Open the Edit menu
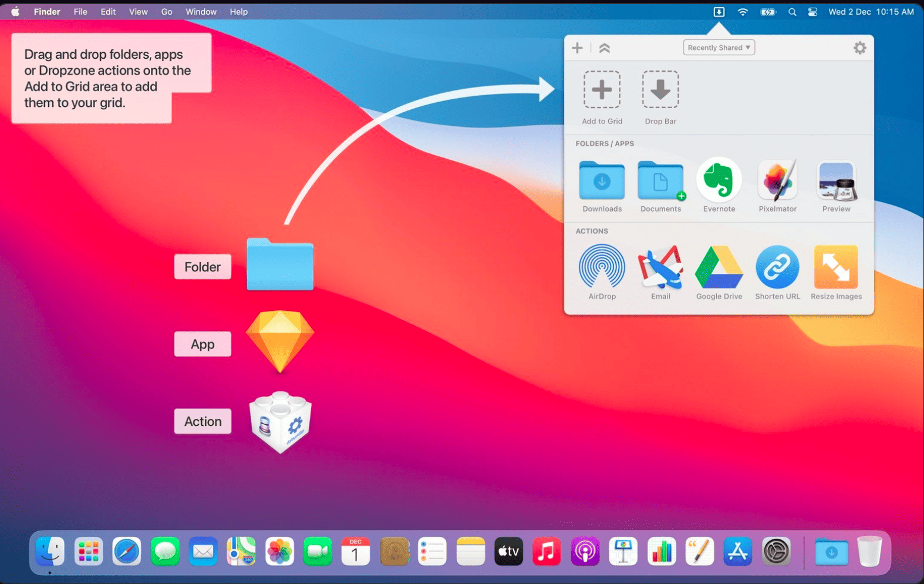 tap(108, 12)
